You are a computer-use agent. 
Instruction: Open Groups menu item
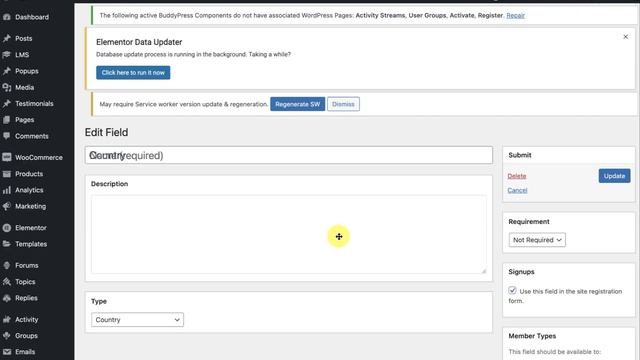[27, 336]
